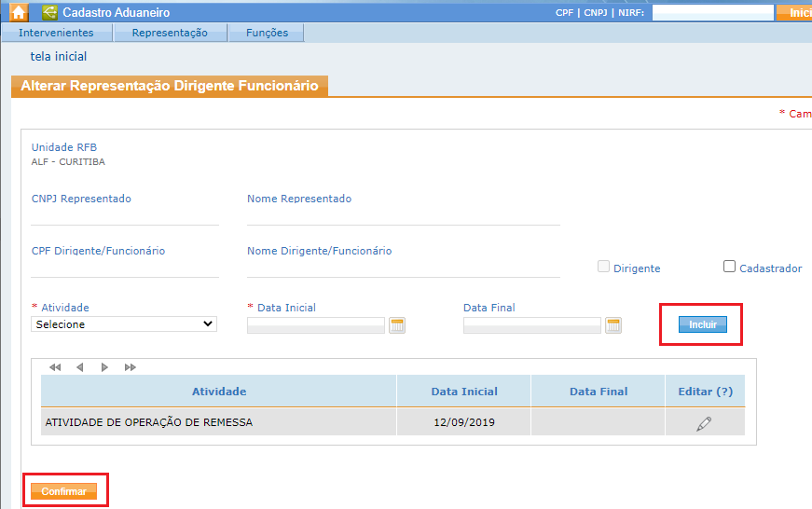Open the Funções menu
This screenshot has width=812, height=509.
pos(267,33)
